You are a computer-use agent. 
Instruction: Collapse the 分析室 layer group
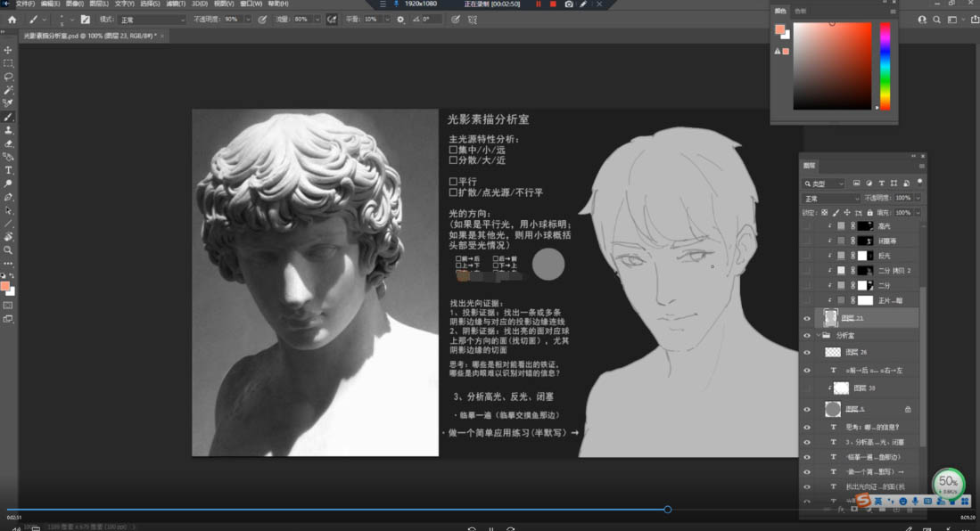818,336
